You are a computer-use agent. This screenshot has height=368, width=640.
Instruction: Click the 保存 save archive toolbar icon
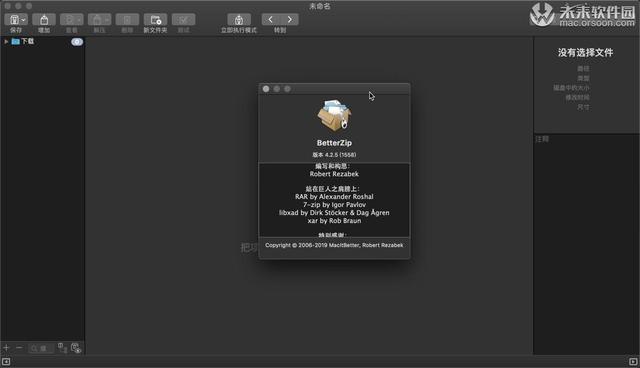[x=14, y=20]
